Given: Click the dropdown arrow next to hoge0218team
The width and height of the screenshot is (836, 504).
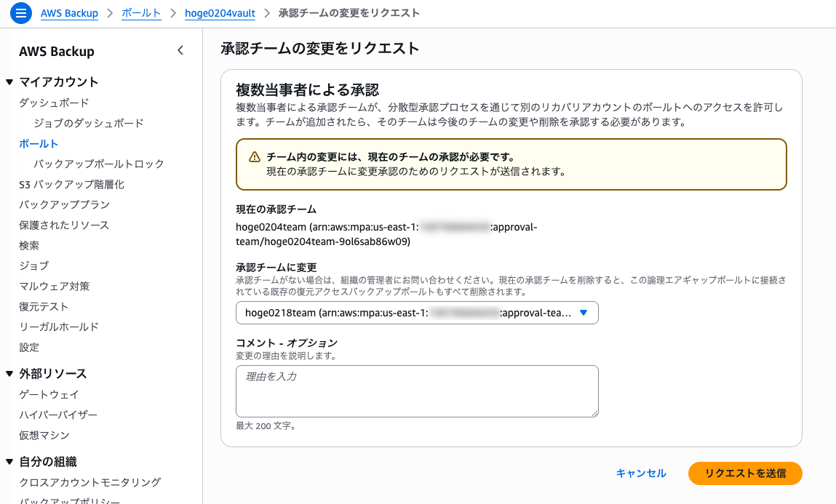Looking at the screenshot, I should click(x=584, y=313).
